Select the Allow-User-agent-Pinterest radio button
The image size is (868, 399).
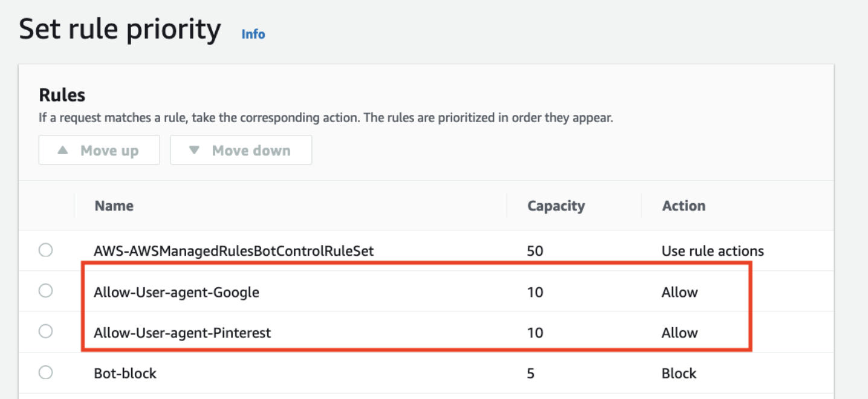pos(45,332)
